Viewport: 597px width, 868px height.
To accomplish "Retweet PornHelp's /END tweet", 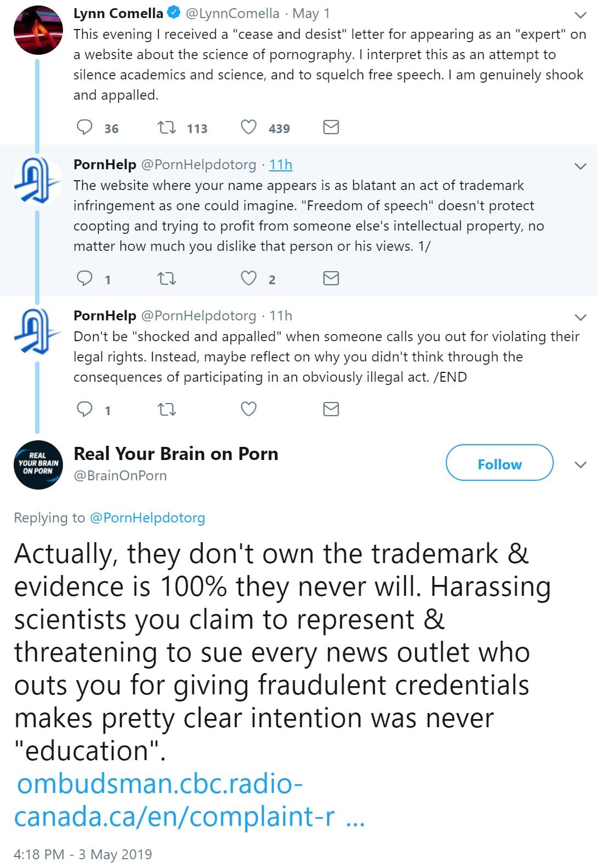I will click(x=167, y=409).
